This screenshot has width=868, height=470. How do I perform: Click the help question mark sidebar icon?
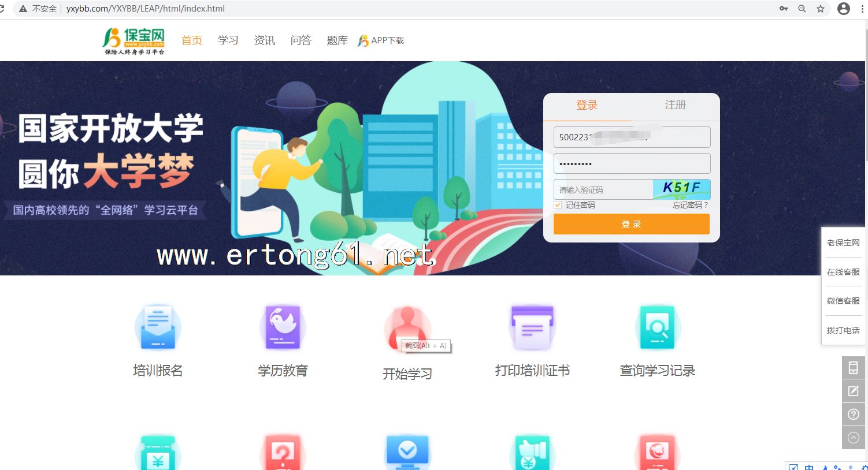point(853,414)
